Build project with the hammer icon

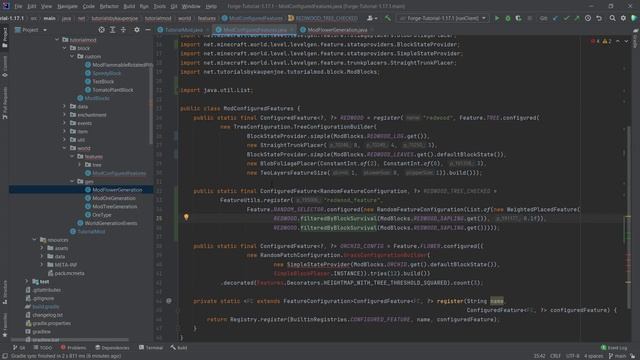point(388,18)
